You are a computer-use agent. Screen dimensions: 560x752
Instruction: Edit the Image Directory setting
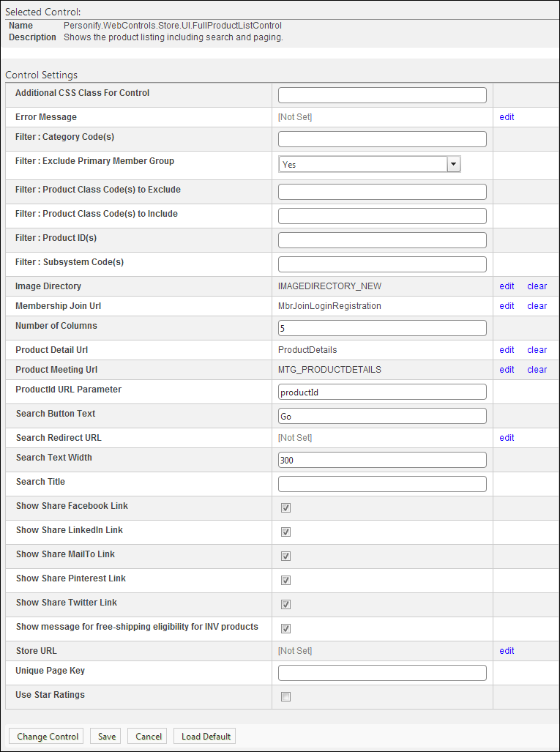tap(507, 286)
